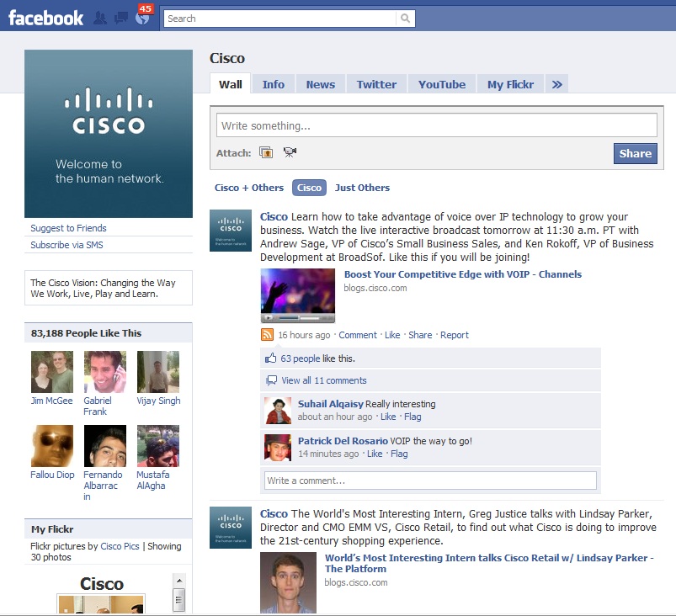Open Suhail Alqaisy's profile name
This screenshot has height=616, width=676.
[331, 404]
